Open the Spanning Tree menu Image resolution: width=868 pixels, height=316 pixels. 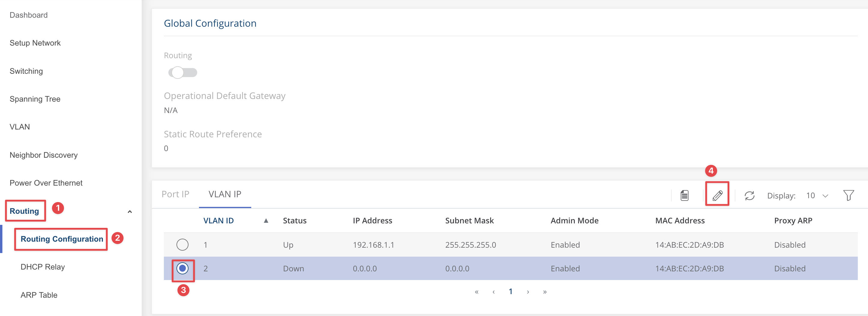[35, 99]
